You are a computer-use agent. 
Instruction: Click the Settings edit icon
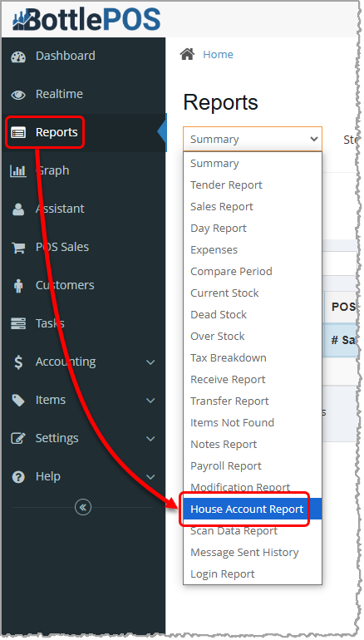tap(18, 438)
